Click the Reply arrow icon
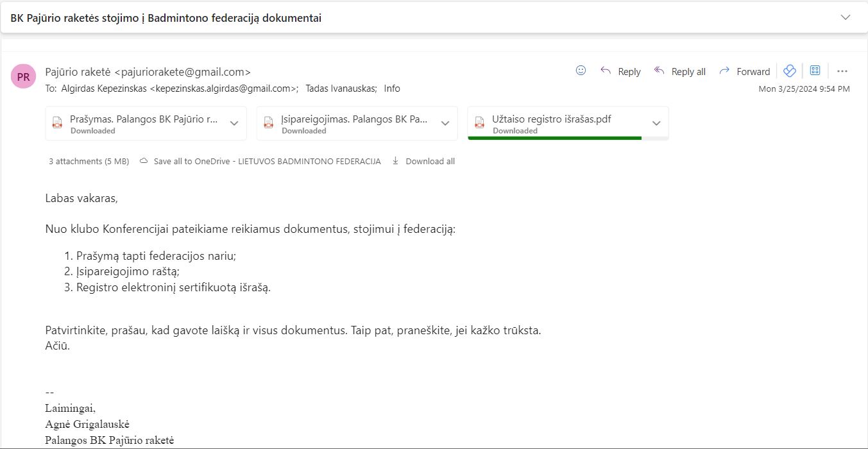The height and width of the screenshot is (449, 868). [x=606, y=71]
